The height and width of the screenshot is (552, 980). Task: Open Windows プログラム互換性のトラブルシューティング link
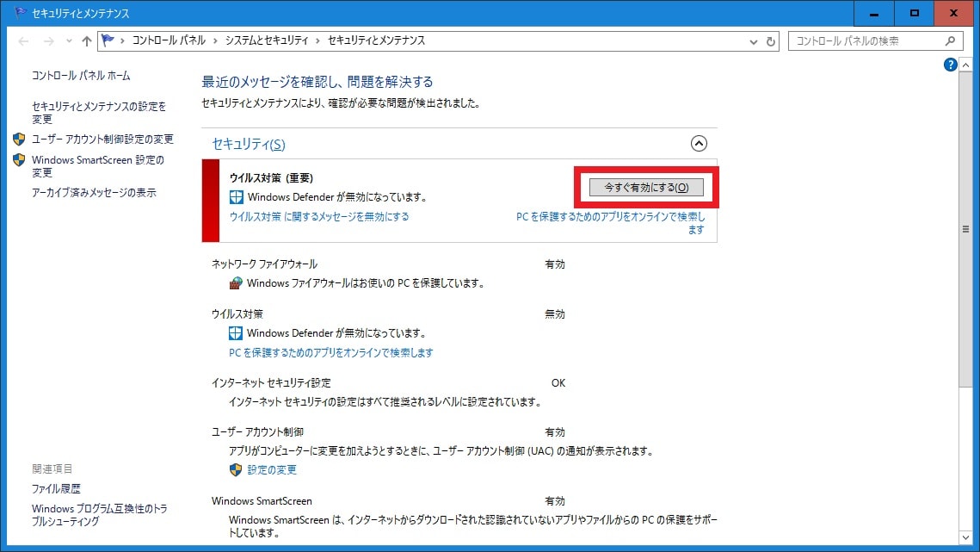coord(99,514)
